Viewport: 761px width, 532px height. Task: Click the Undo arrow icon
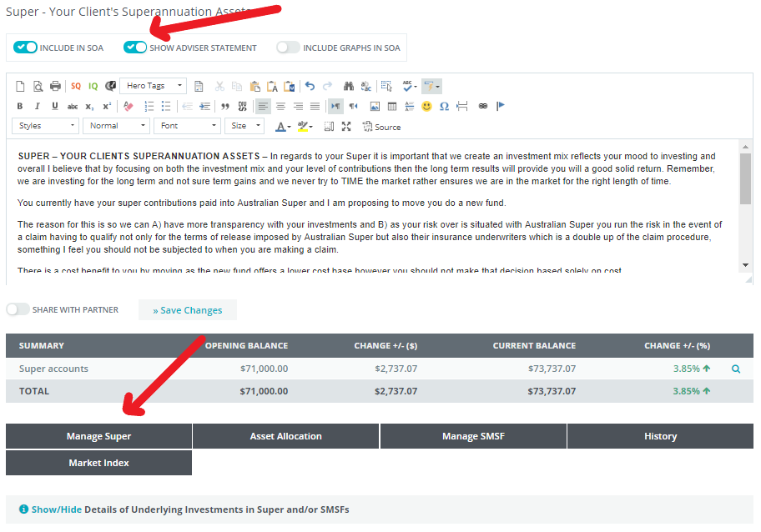(x=310, y=86)
